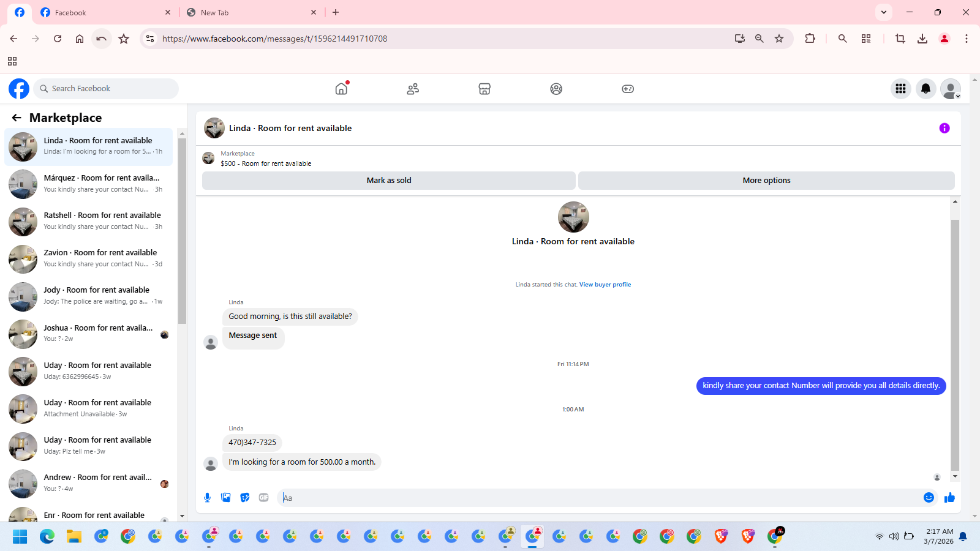The height and width of the screenshot is (551, 980).
Task: Open Andrew room for rent conversation
Action: tap(89, 483)
